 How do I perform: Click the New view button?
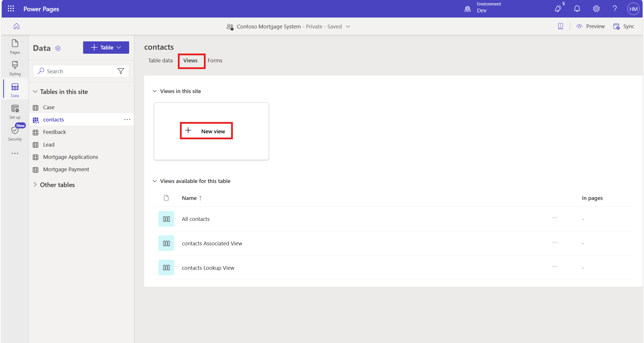(x=206, y=131)
